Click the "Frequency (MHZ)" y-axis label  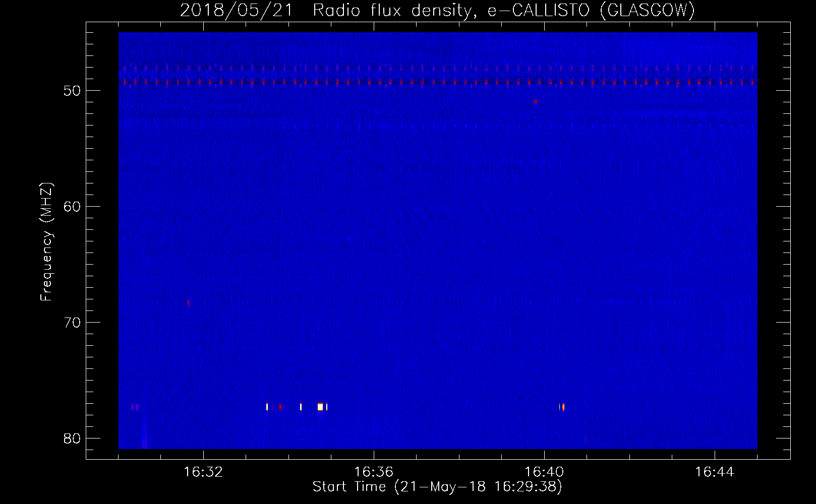(47, 242)
